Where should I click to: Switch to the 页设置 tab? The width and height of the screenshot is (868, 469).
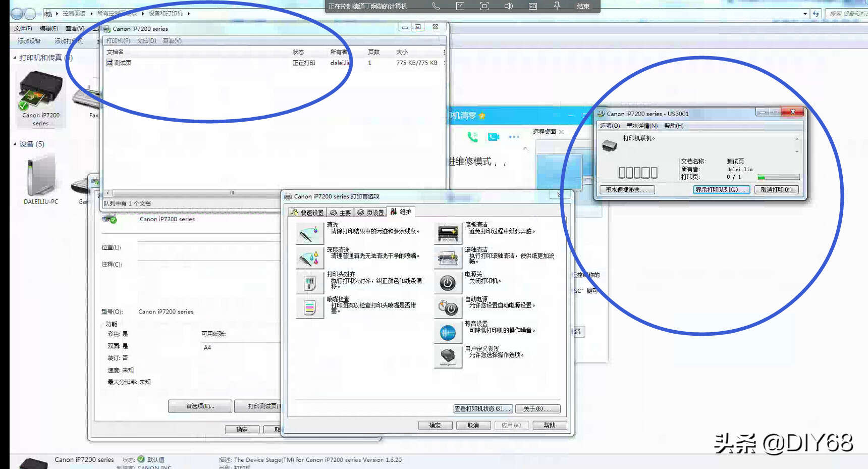[x=370, y=213]
